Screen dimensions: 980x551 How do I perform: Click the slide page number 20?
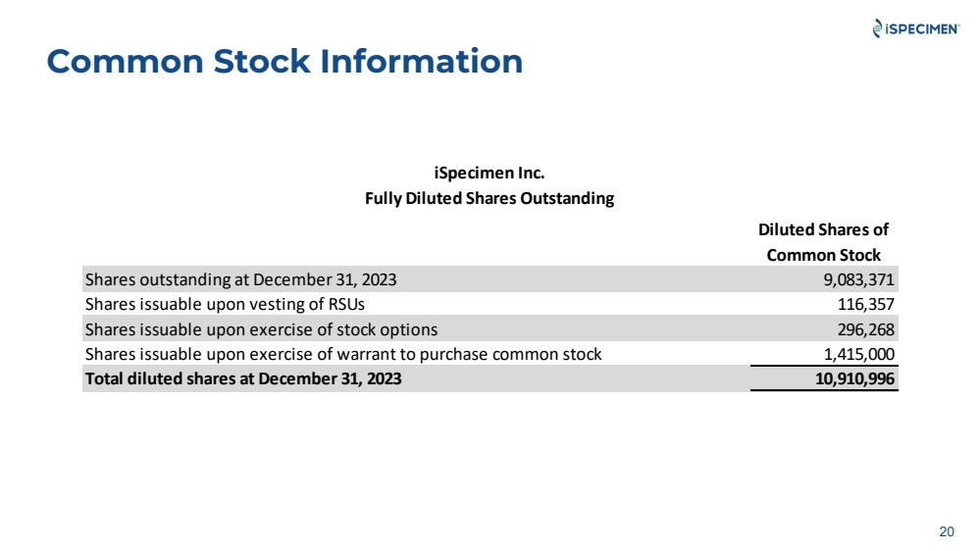[947, 531]
